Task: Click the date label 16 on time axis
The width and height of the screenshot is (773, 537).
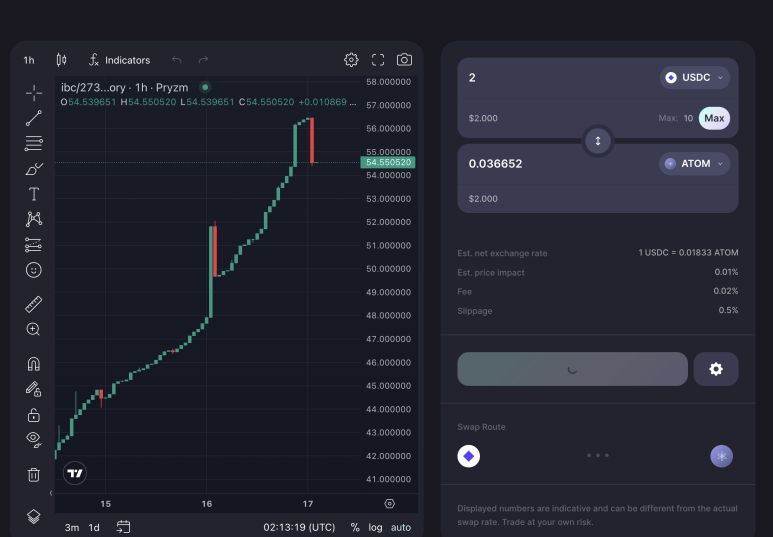Action: click(207, 503)
